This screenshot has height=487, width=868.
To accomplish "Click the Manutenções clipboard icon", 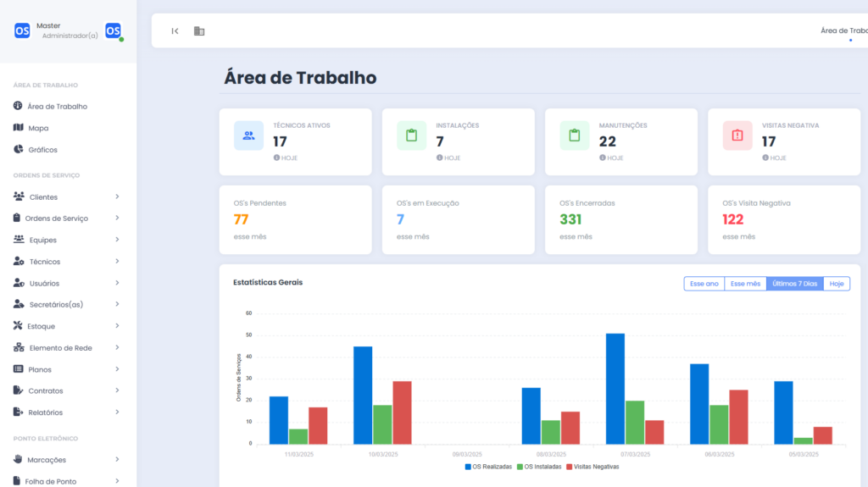I will coord(574,136).
